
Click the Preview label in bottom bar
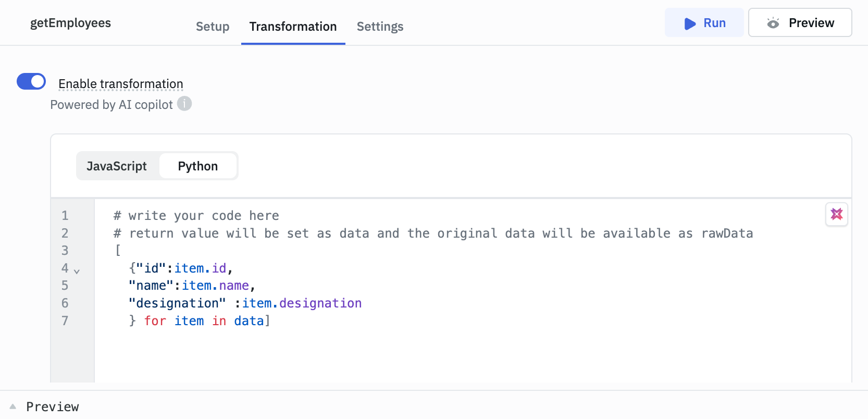coord(53,406)
